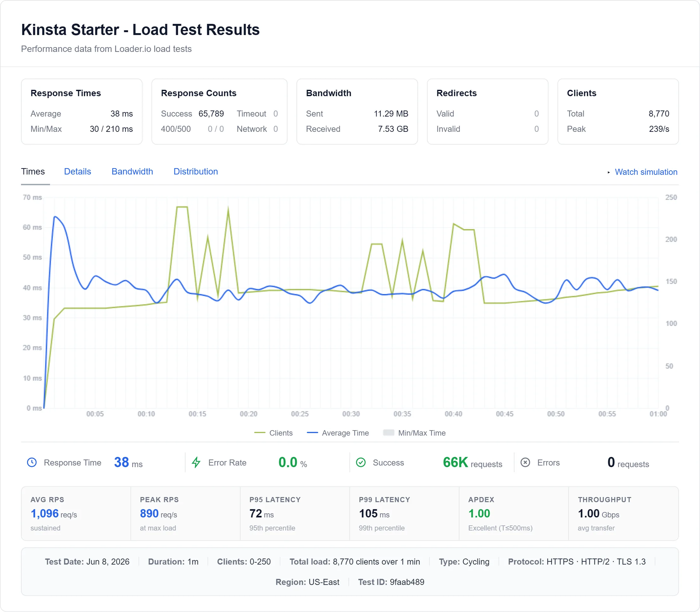The width and height of the screenshot is (700, 612).
Task: Click the 0 requests errors figure
Action: click(628, 463)
